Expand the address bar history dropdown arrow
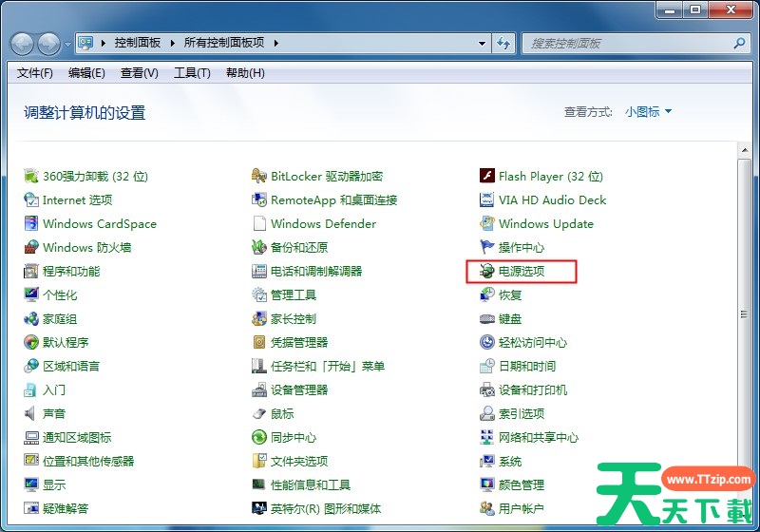 point(483,43)
